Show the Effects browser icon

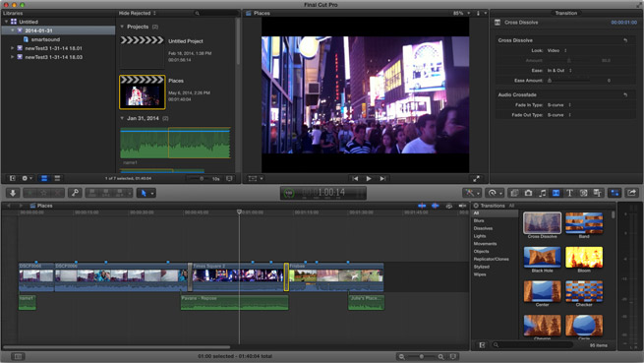[514, 193]
